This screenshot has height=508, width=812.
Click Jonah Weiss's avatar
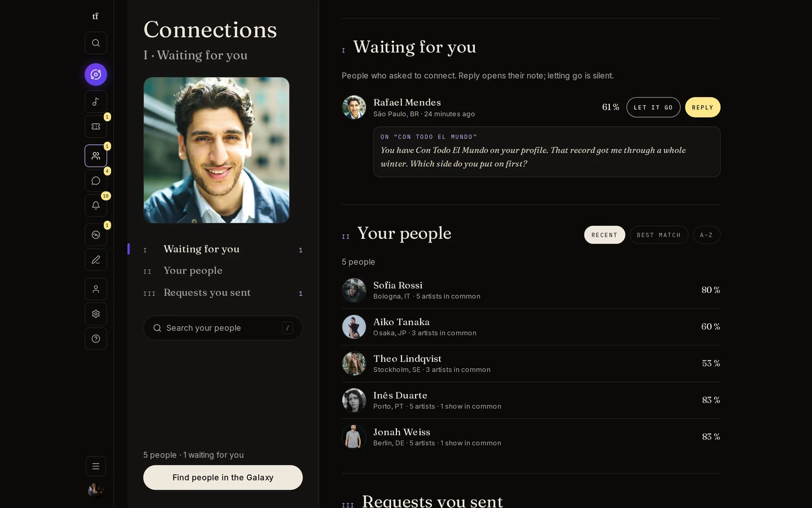click(x=354, y=437)
